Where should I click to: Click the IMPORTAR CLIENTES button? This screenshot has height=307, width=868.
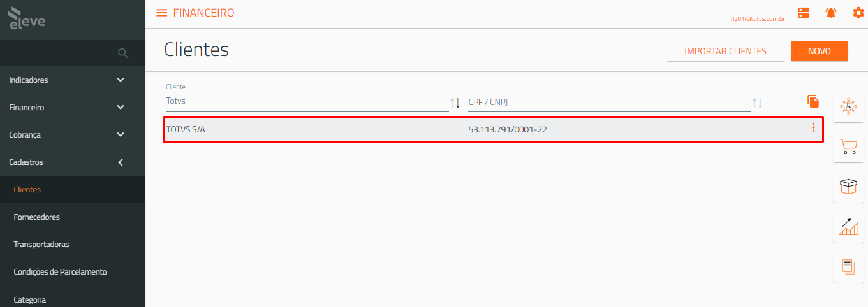tap(725, 51)
